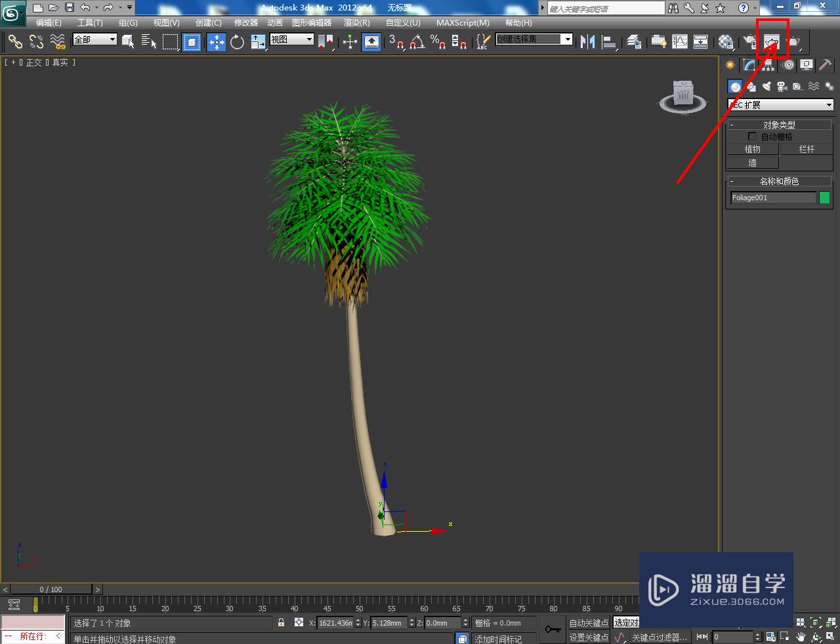Image resolution: width=840 pixels, height=644 pixels.
Task: Toggle the 自动关键点 auto key button
Action: pos(589,623)
